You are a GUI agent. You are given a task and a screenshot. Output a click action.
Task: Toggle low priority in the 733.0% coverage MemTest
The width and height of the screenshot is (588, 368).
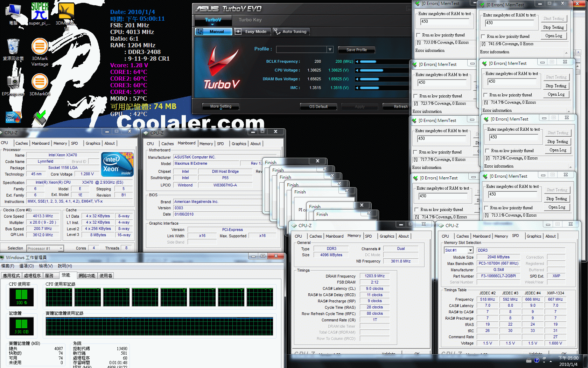tap(418, 35)
